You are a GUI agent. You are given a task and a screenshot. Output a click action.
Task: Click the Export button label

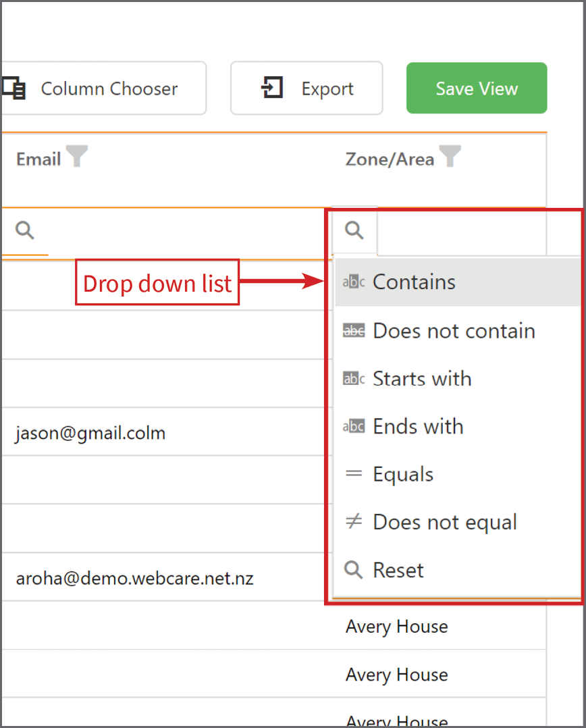[x=327, y=88]
